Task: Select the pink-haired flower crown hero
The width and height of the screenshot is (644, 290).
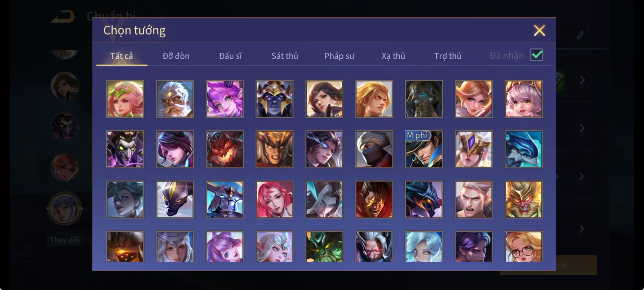Action: (125, 99)
